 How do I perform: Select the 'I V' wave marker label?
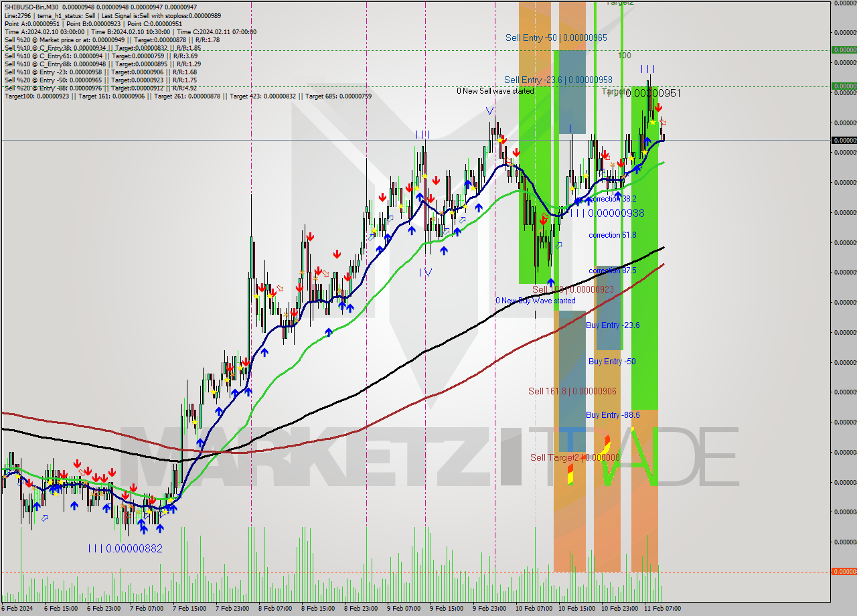[425, 272]
